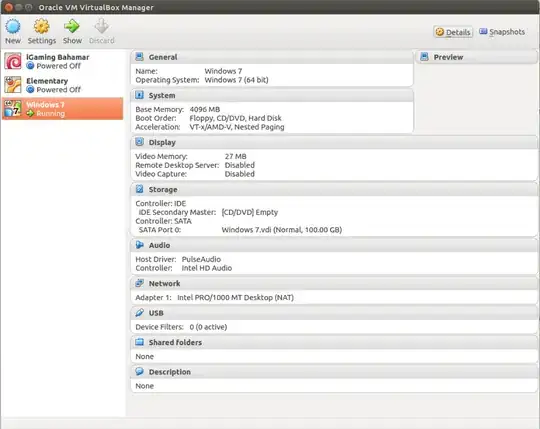Open the Storage section header link
The height and width of the screenshot is (429, 540).
coord(163,189)
